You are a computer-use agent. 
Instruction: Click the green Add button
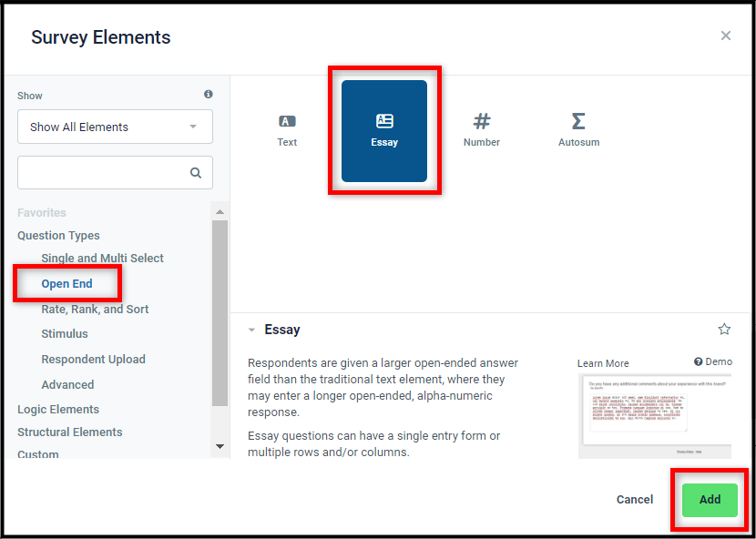(710, 500)
